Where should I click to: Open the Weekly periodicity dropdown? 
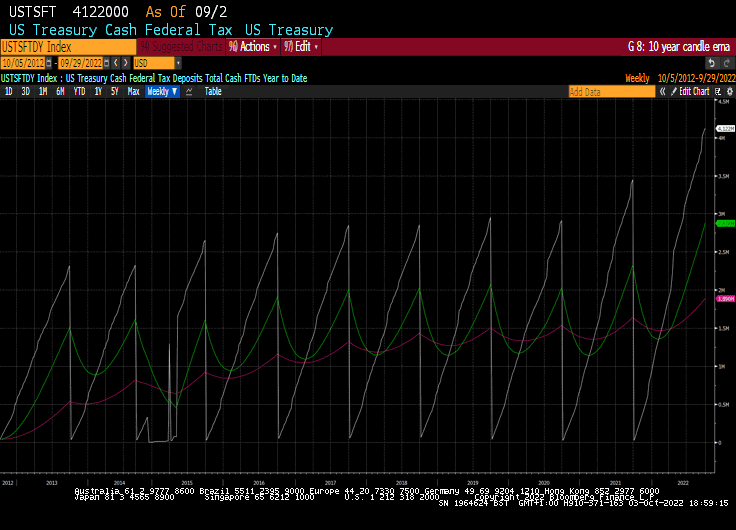(x=162, y=91)
